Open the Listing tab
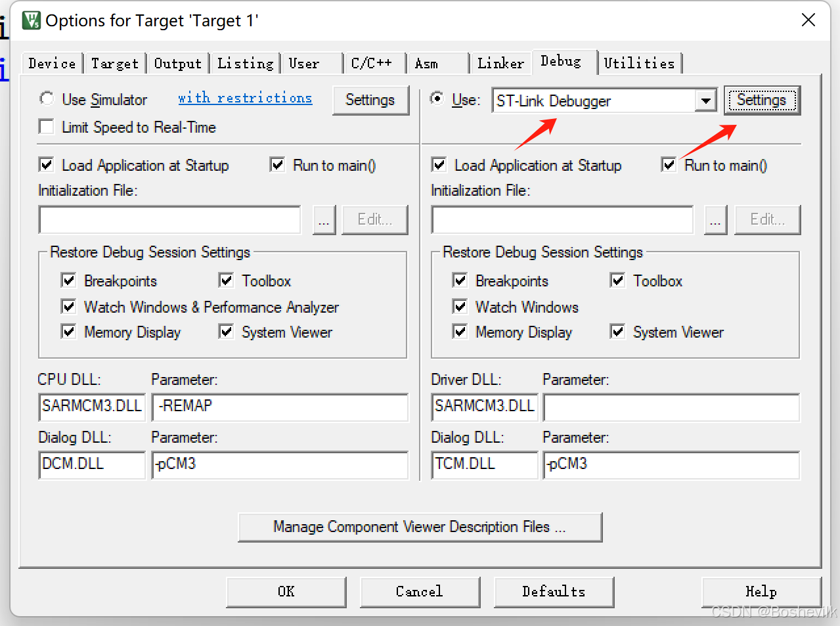Viewport: 840px width, 626px height. tap(245, 64)
